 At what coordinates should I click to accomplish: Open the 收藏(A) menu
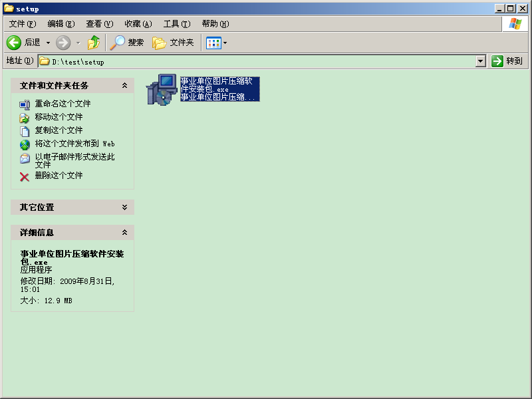[x=138, y=24]
